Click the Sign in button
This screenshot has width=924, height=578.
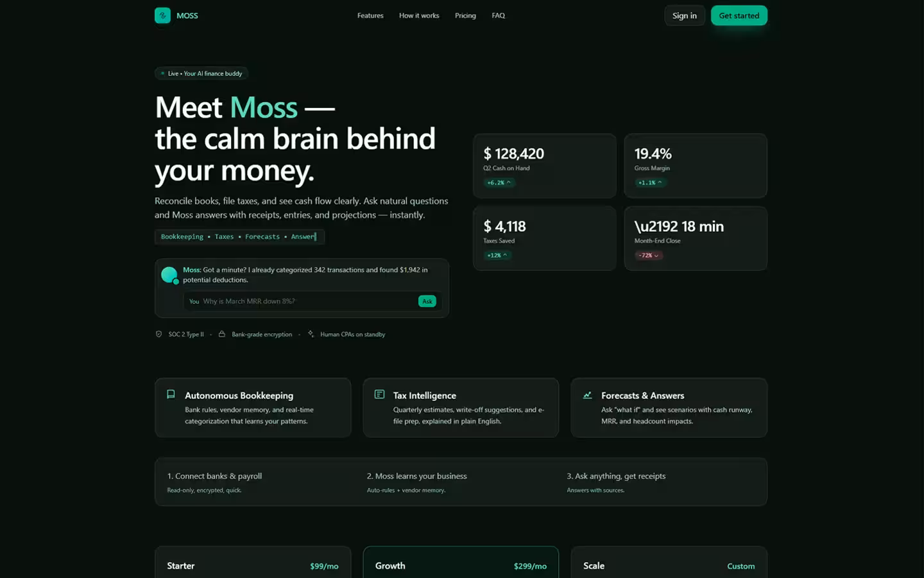point(685,15)
